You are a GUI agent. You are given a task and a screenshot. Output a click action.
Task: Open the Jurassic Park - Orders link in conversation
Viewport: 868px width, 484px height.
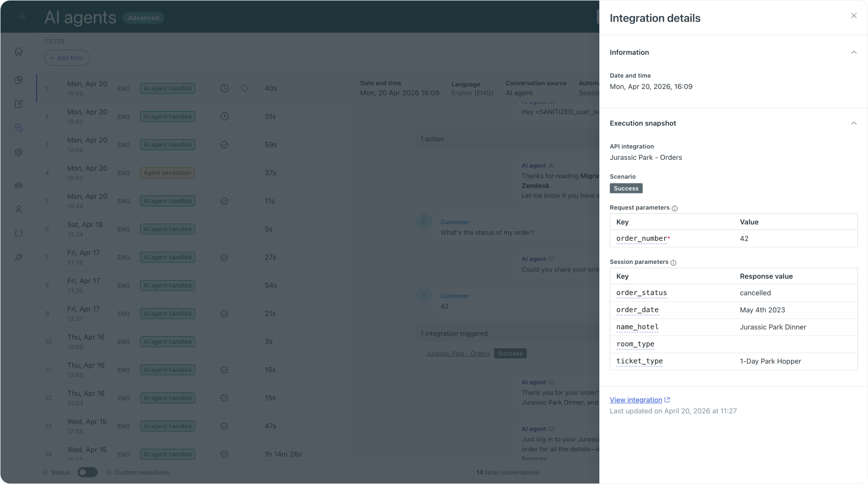[458, 354]
